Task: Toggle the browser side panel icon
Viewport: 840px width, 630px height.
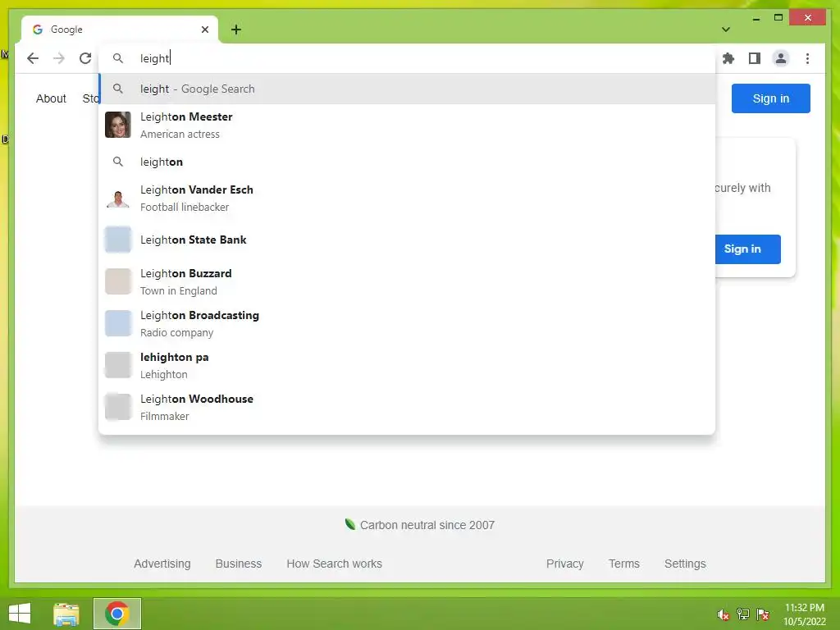Action: point(755,58)
